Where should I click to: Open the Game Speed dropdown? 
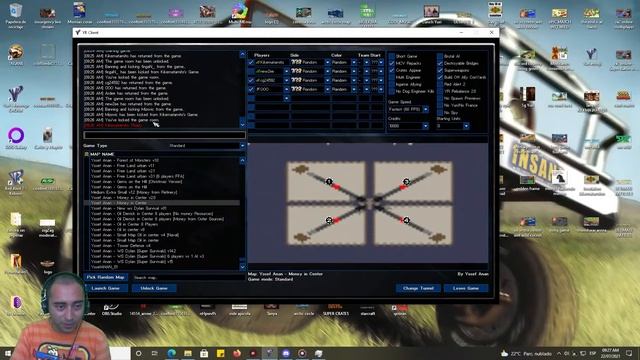[425, 109]
